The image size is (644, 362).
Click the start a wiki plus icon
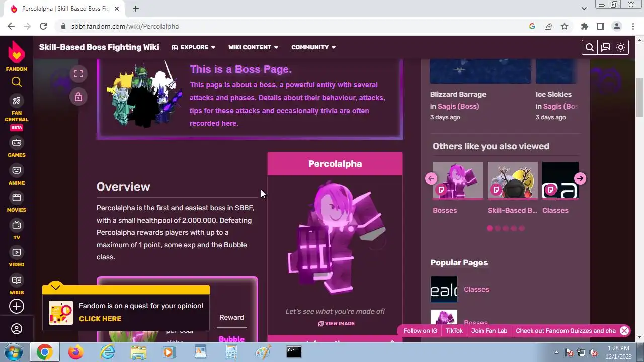(x=17, y=306)
